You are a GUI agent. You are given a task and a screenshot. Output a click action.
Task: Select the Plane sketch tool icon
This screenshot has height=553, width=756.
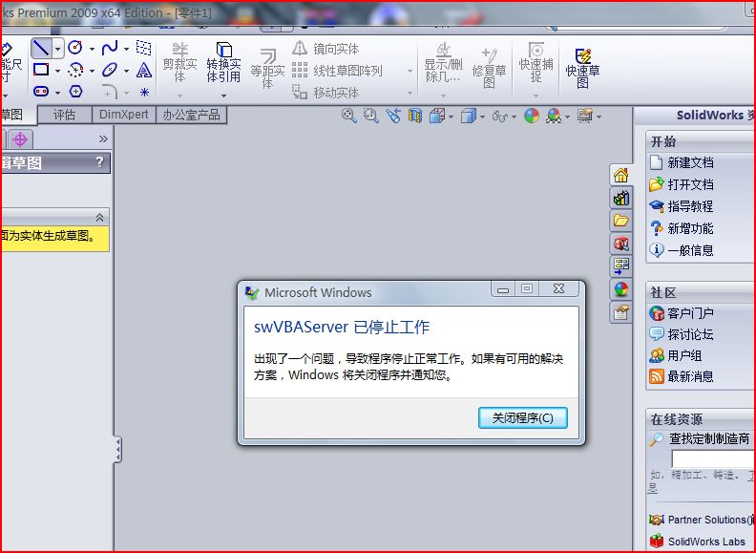tap(144, 48)
